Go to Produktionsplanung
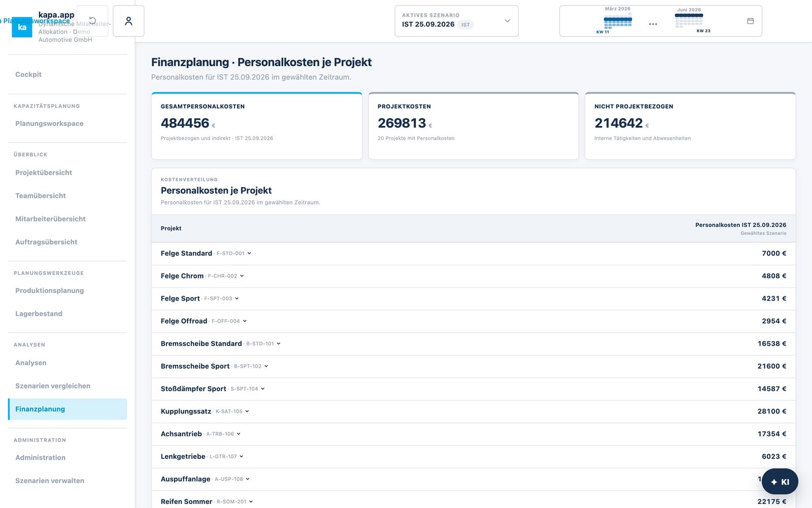The image size is (812, 508). tap(67, 291)
